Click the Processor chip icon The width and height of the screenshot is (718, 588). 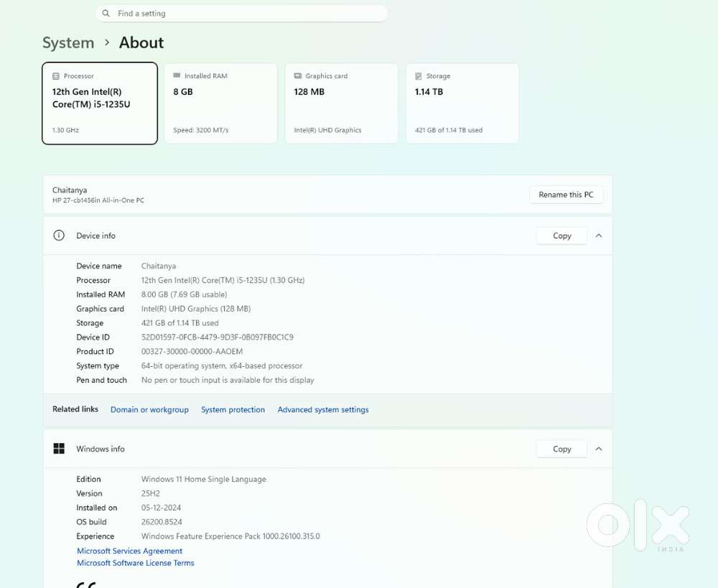[56, 76]
